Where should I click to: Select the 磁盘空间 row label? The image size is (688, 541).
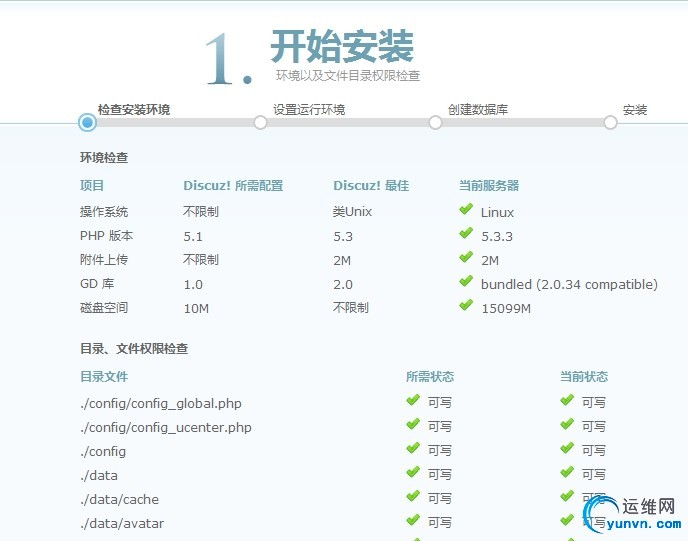104,308
